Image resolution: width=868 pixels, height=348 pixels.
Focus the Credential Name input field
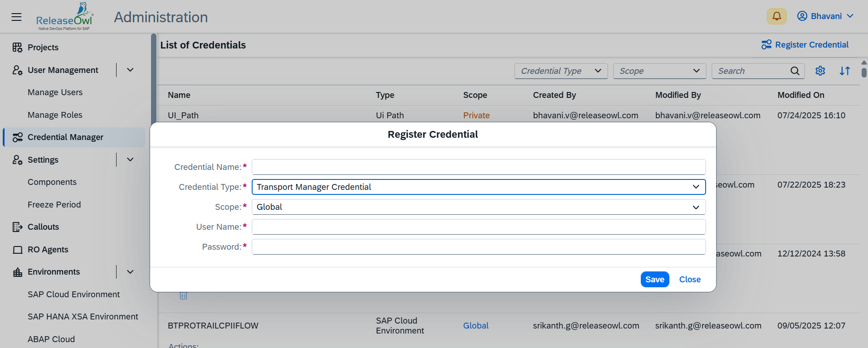click(x=478, y=167)
